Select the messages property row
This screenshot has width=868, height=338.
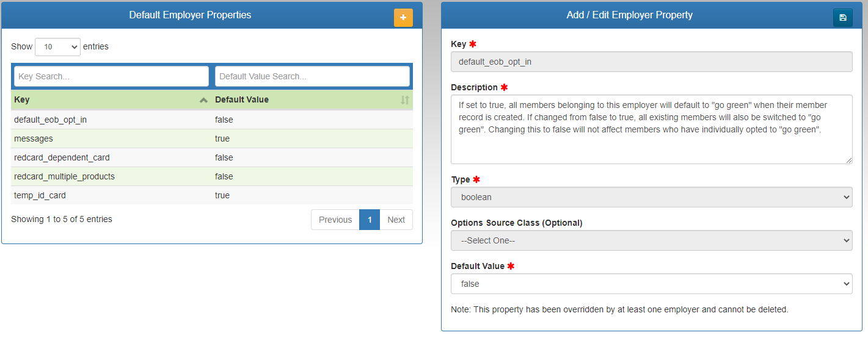click(34, 138)
